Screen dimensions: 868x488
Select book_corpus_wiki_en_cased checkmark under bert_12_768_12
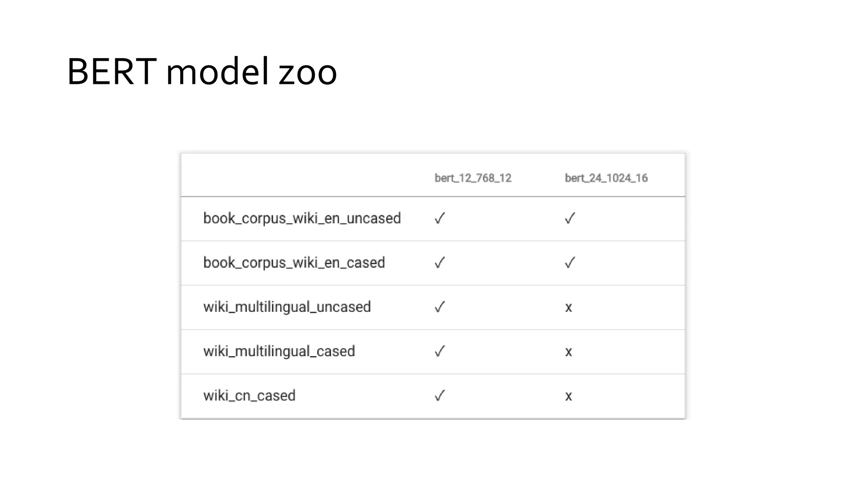440,263
